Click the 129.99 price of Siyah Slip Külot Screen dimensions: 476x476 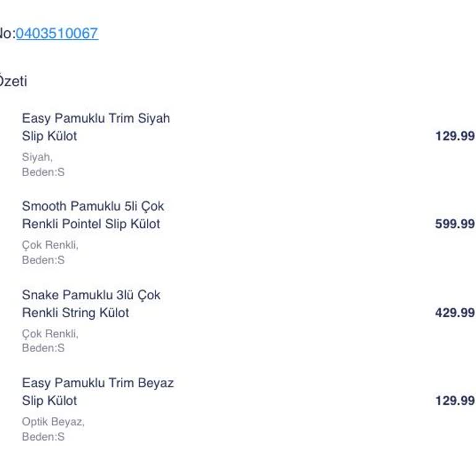(454, 136)
